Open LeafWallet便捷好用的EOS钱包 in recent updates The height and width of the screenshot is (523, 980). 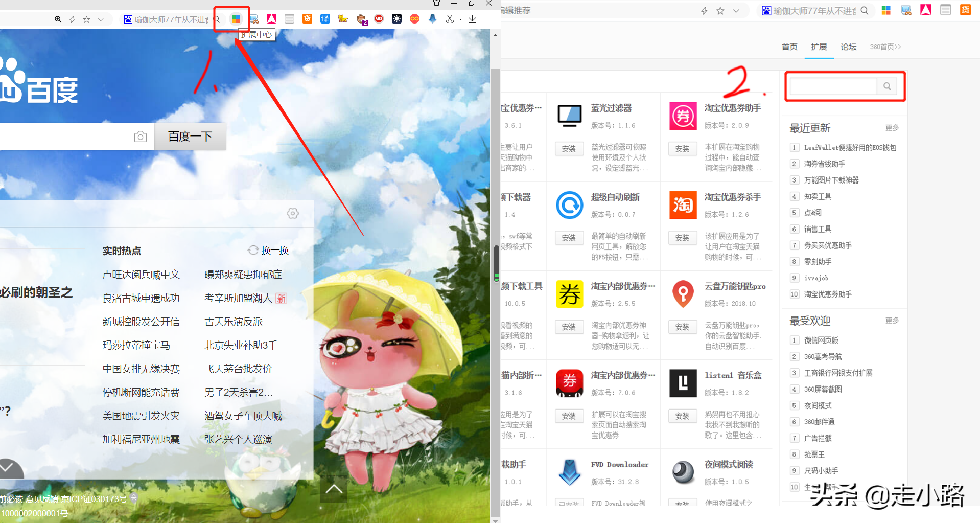point(850,147)
